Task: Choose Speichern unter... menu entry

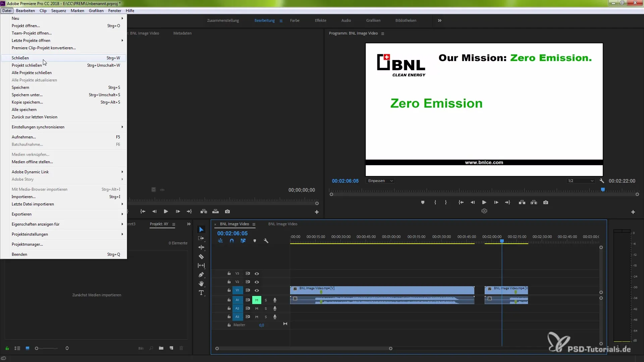Action: 64,95
